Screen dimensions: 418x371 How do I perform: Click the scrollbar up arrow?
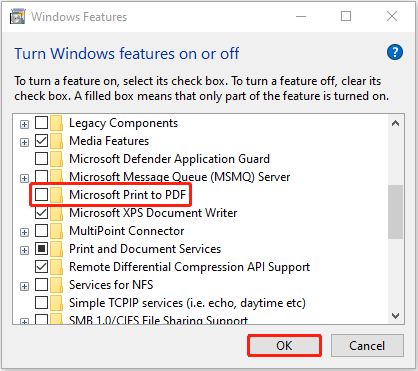396,123
